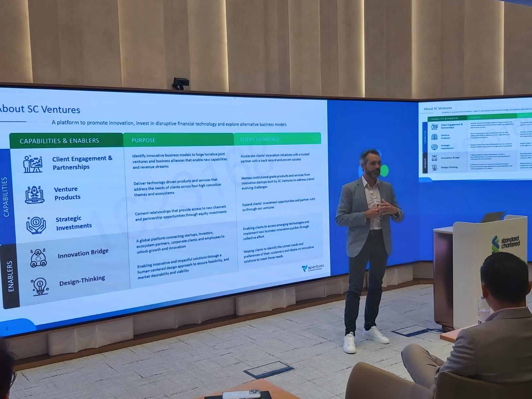The width and height of the screenshot is (532, 399).
Task: Click the text 'Deliver technology driven products and services'
Action: (x=175, y=182)
